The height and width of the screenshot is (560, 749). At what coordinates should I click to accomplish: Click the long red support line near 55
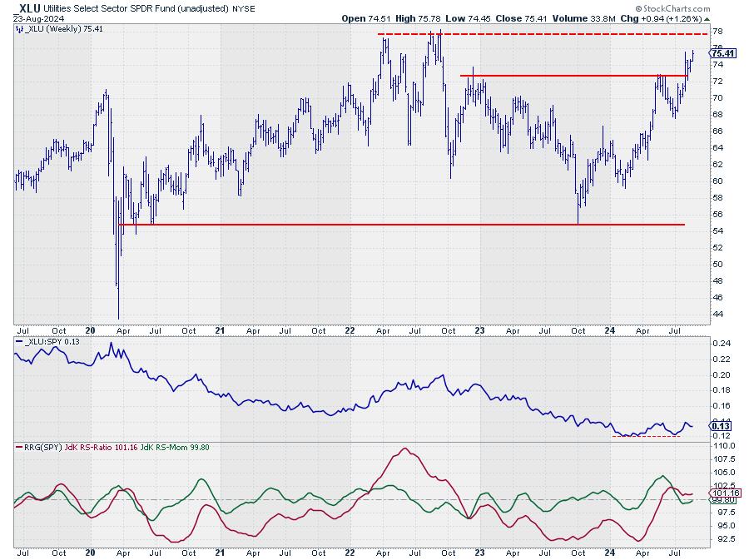tap(399, 225)
